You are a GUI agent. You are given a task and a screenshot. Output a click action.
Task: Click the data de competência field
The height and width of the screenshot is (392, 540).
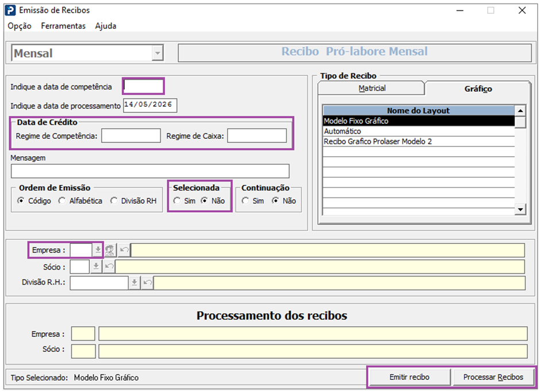tap(143, 86)
